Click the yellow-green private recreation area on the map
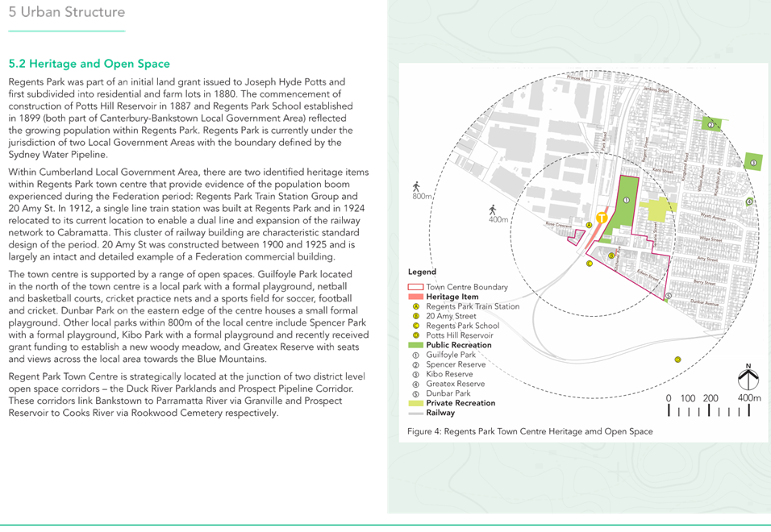The height and width of the screenshot is (532, 771). (x=658, y=211)
